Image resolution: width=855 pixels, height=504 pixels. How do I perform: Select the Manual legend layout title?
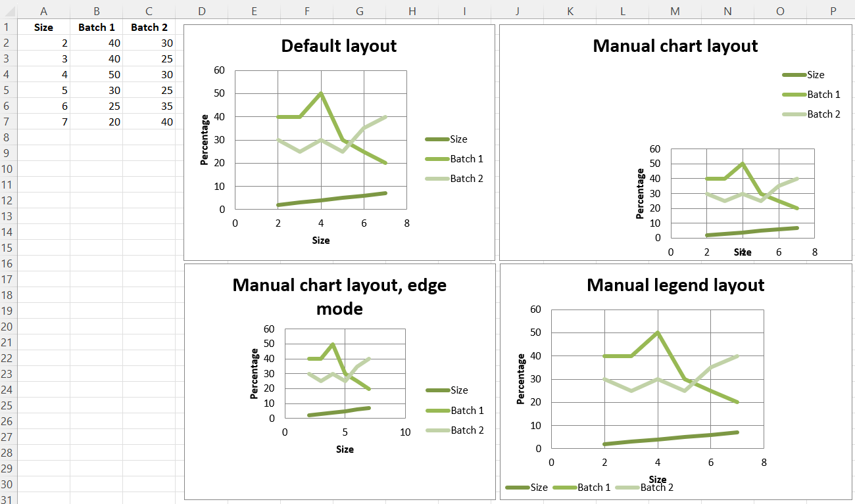[675, 285]
